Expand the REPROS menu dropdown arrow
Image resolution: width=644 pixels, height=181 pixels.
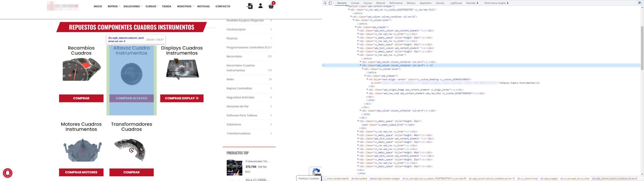point(119,6)
